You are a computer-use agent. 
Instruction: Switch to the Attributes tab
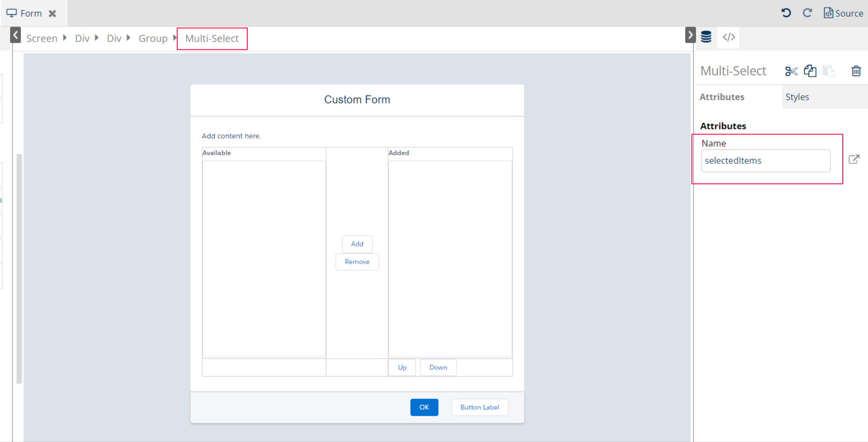tap(722, 97)
